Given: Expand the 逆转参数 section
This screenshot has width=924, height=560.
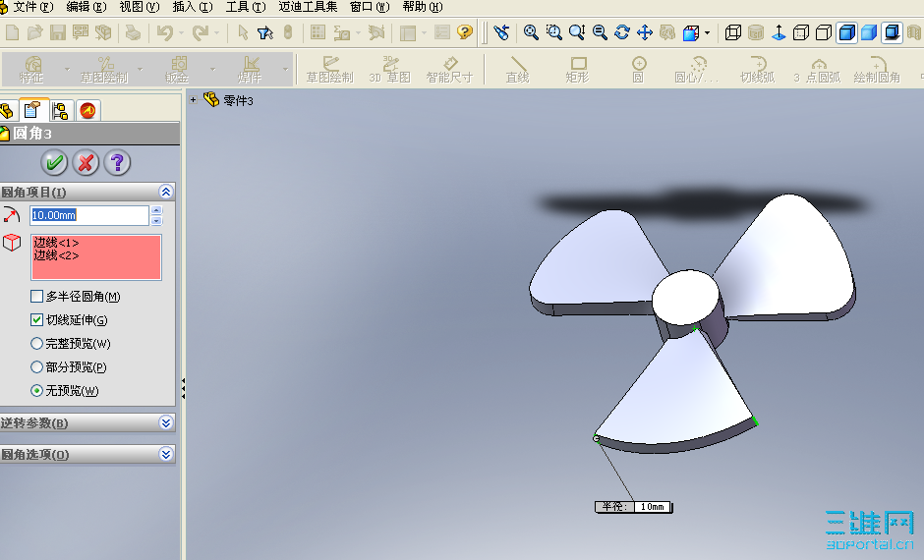Looking at the screenshot, I should [x=165, y=422].
